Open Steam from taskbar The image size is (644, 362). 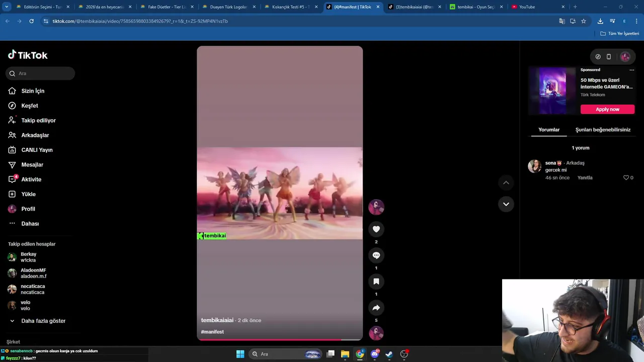(389, 354)
